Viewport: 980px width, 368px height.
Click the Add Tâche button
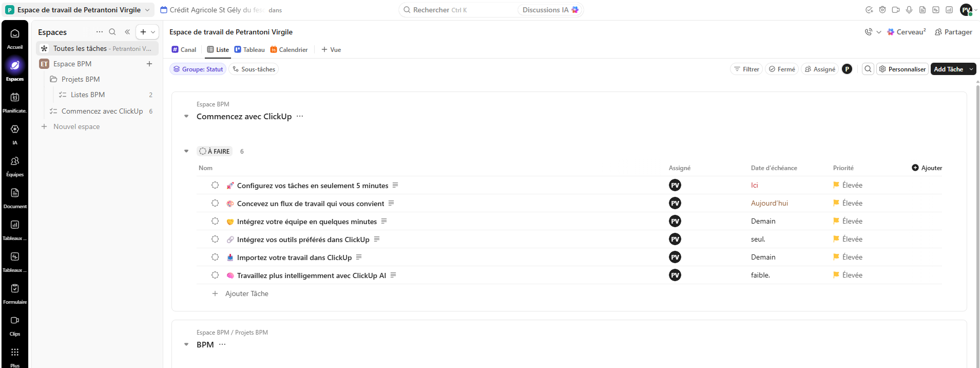point(949,69)
